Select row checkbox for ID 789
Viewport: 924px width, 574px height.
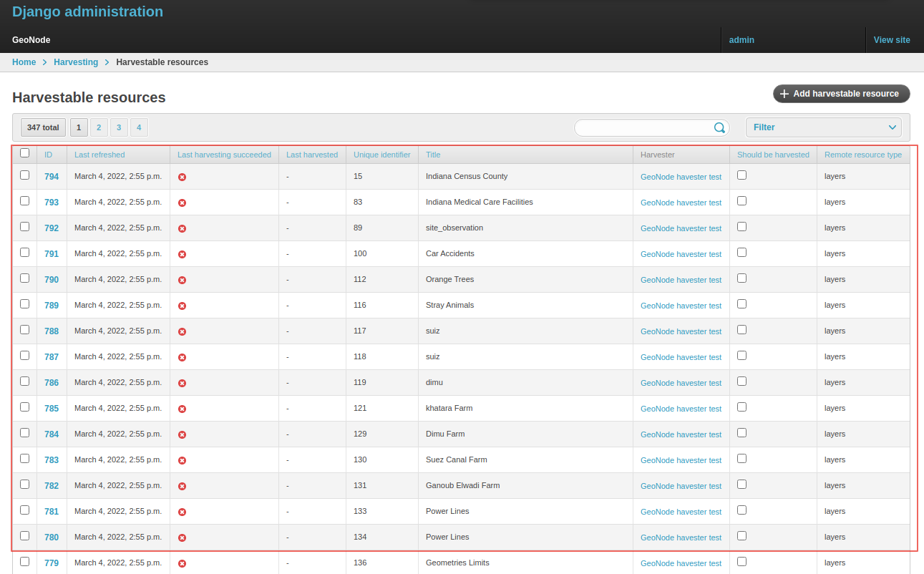click(x=24, y=303)
